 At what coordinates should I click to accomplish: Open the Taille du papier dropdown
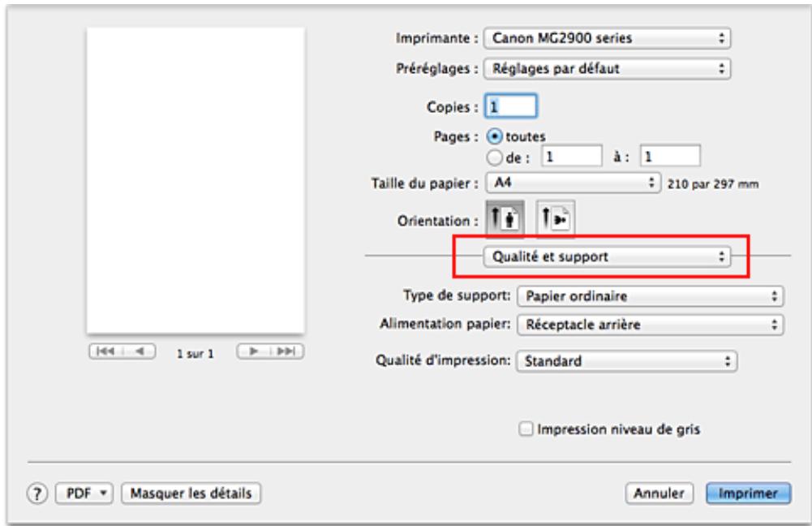click(574, 183)
